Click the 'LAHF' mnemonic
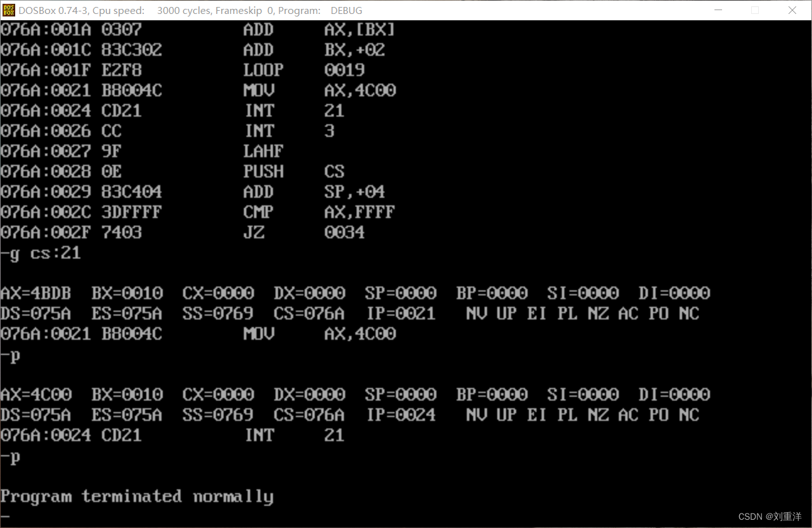The width and height of the screenshot is (812, 528). tap(263, 151)
